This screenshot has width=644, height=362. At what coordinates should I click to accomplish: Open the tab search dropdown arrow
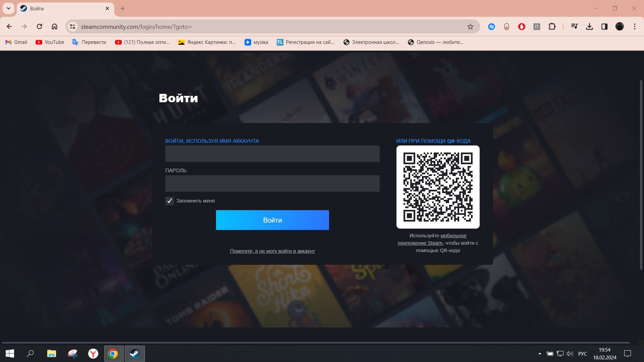8,8
